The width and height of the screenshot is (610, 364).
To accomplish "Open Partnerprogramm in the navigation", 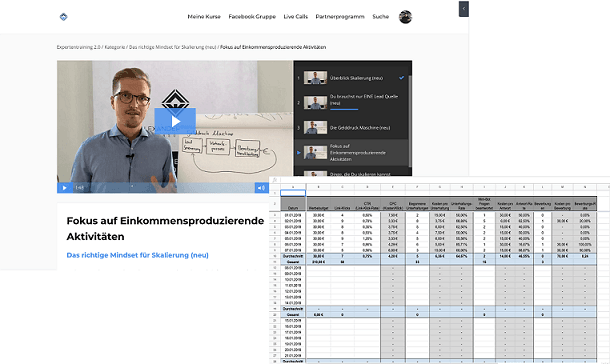I will (x=340, y=17).
